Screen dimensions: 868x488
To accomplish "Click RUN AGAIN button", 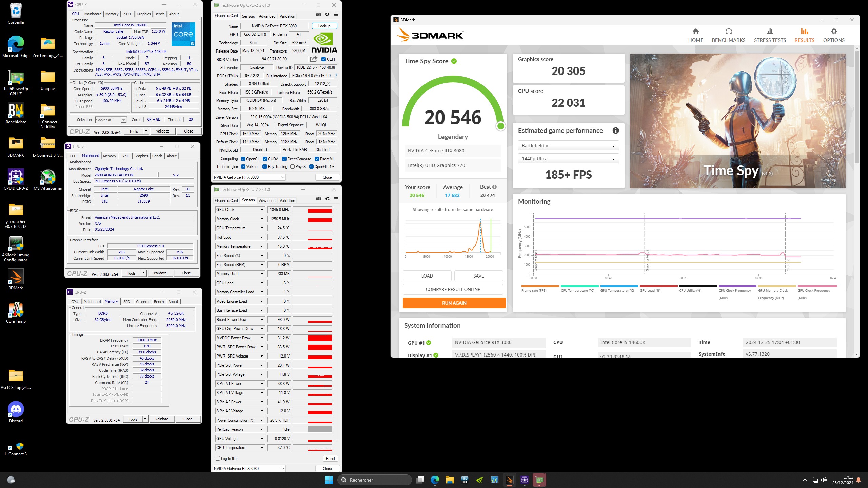I will click(x=454, y=303).
